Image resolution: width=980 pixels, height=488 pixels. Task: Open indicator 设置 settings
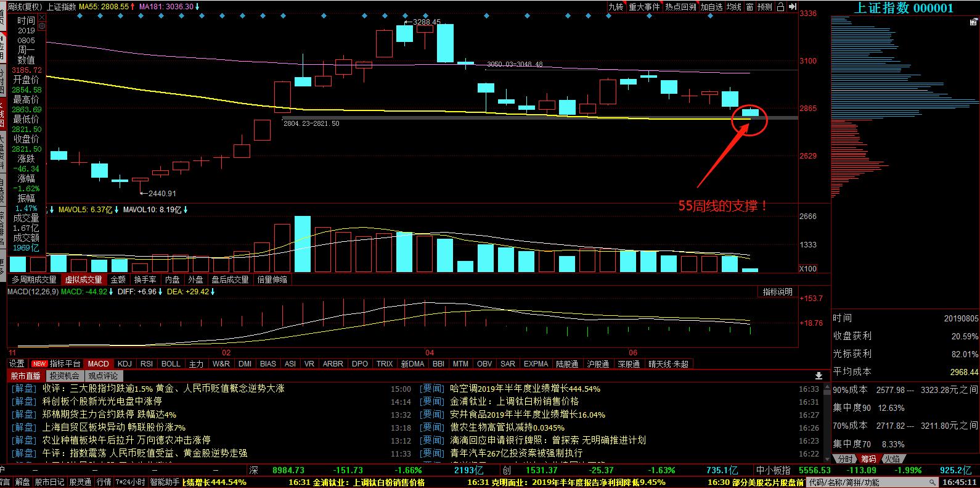(17, 364)
